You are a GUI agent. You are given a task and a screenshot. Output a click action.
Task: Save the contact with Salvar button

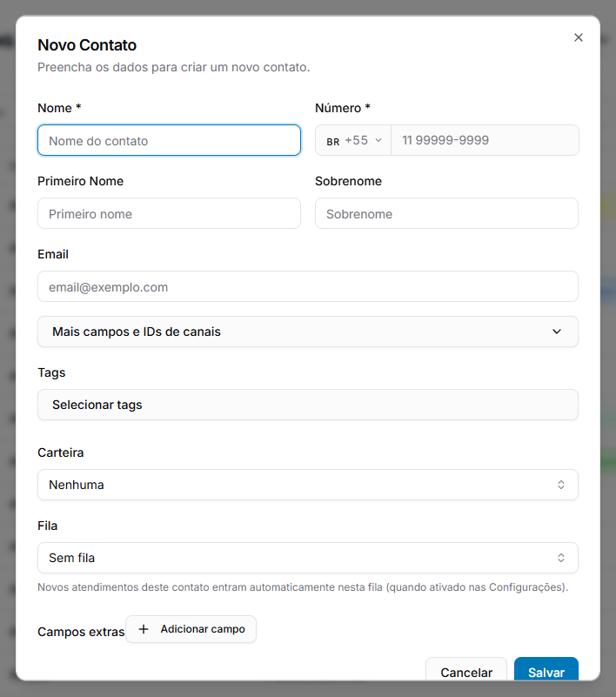point(546,670)
